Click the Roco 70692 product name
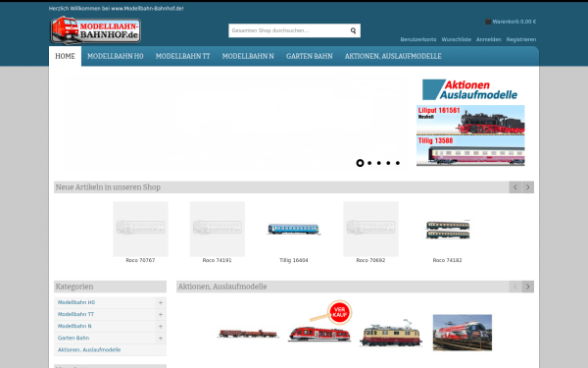 coord(370,260)
